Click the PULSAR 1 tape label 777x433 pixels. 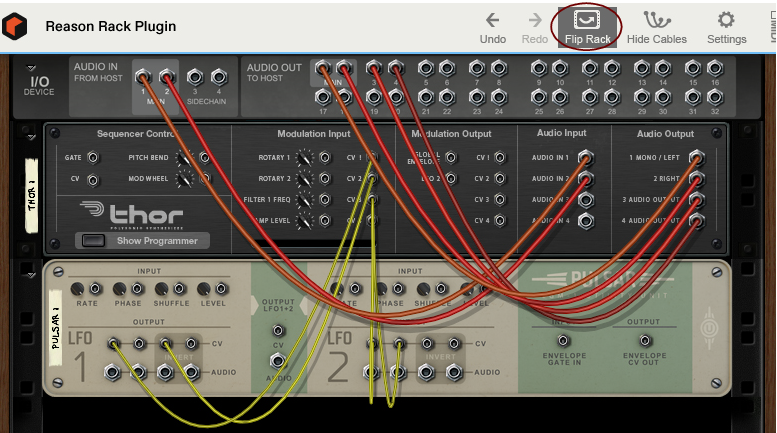coord(55,327)
